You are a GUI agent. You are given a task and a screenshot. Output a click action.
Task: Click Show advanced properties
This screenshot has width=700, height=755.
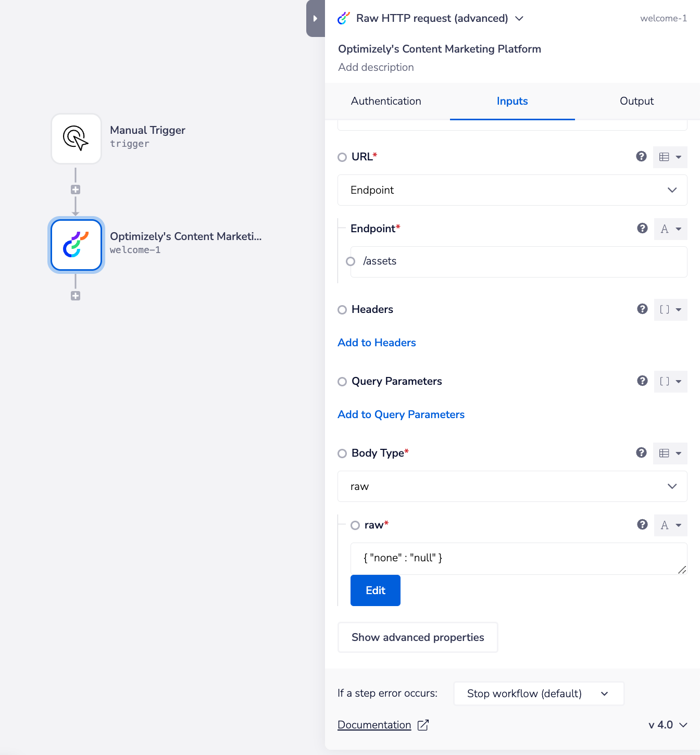pyautogui.click(x=418, y=637)
